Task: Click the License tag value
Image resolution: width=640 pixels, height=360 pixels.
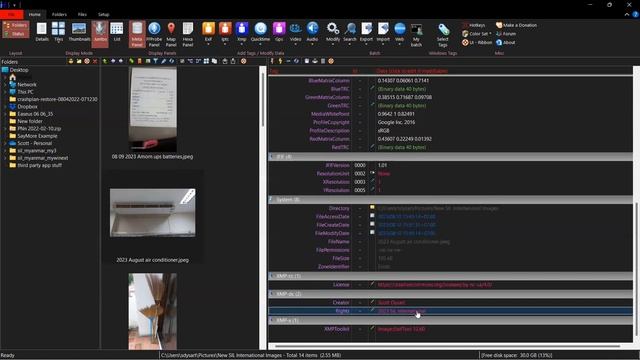Action: click(x=435, y=284)
